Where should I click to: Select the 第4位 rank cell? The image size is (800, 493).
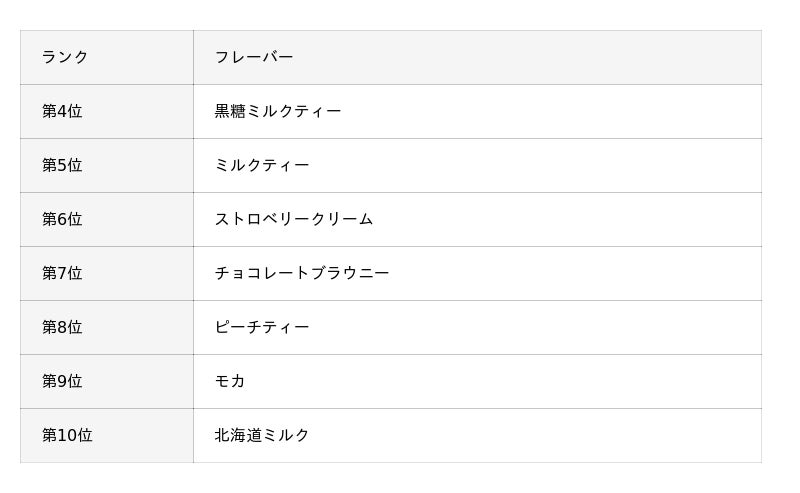tap(62, 111)
